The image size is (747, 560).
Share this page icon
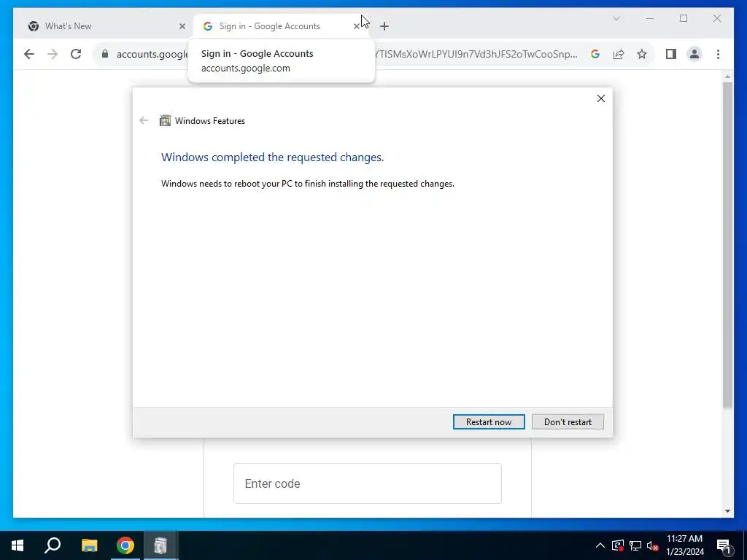619,54
